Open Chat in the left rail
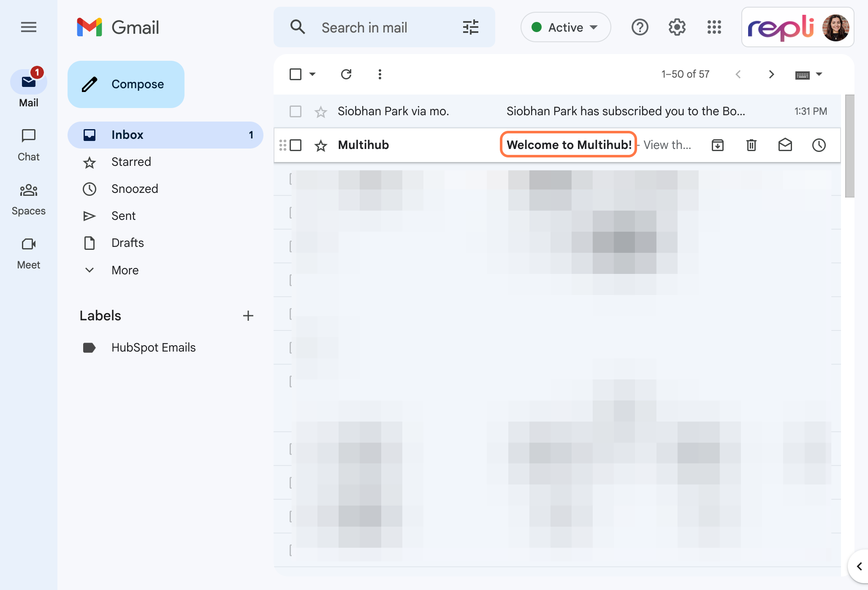The width and height of the screenshot is (868, 590). click(29, 145)
